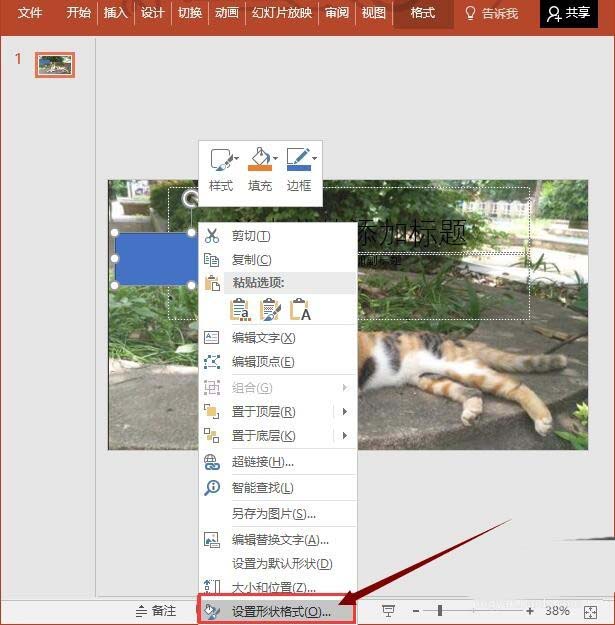The image size is (615, 625).
Task: Click the size and position icon
Action: [212, 586]
